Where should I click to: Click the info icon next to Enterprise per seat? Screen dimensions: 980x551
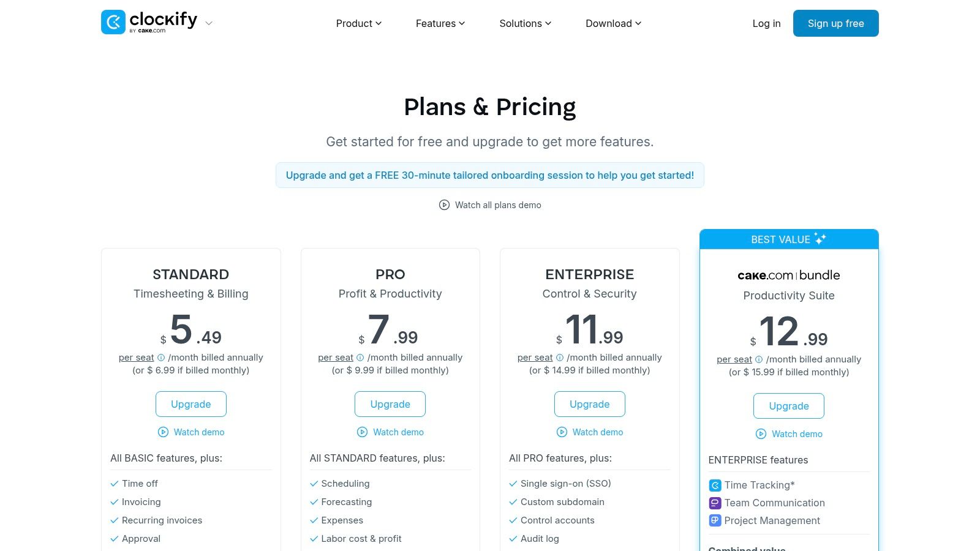[559, 358]
